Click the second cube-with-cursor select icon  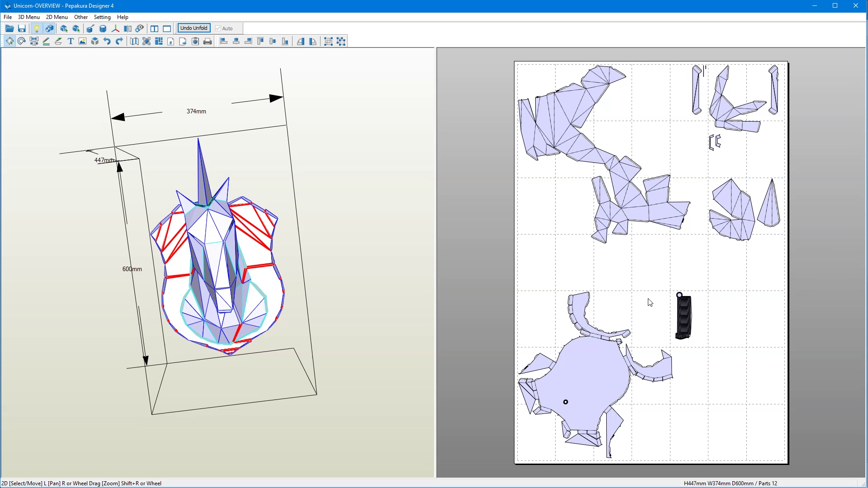point(76,28)
